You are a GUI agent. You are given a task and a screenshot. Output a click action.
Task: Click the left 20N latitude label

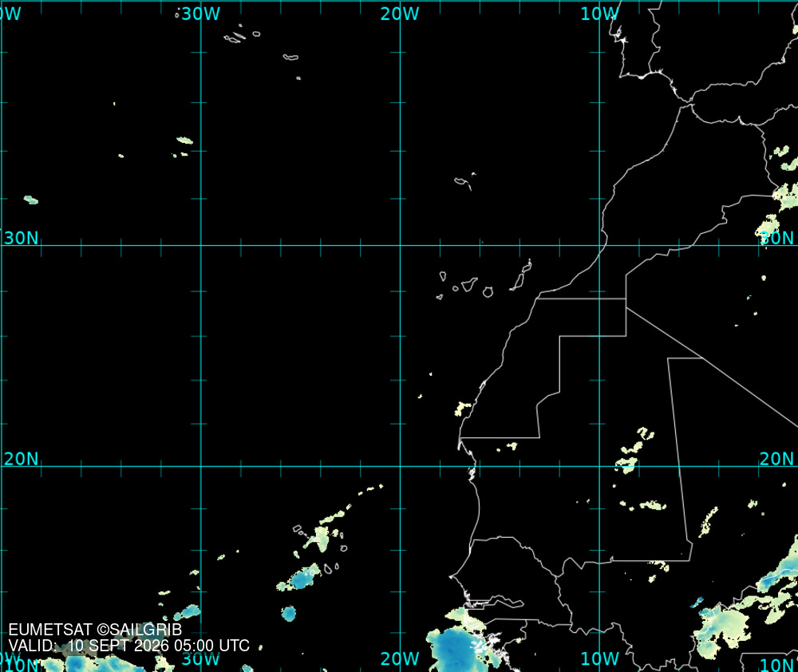21,459
